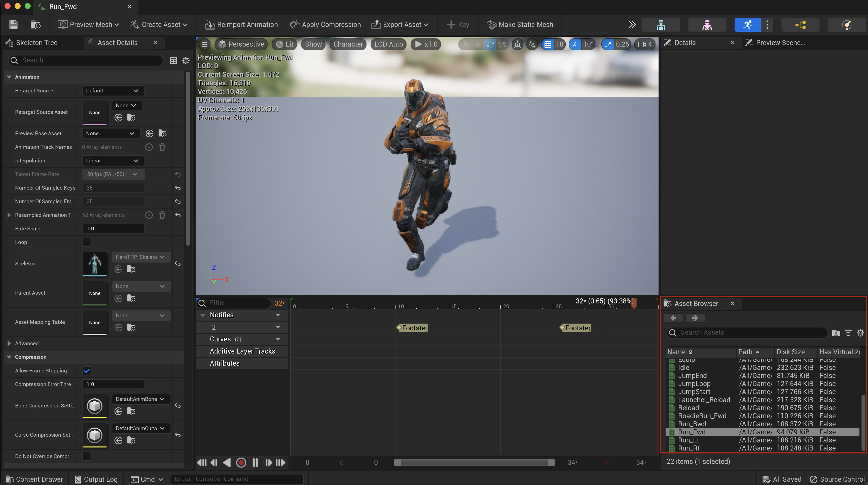This screenshot has width=868, height=485.
Task: Activate rotate gizmo in viewport
Action: tap(490, 44)
